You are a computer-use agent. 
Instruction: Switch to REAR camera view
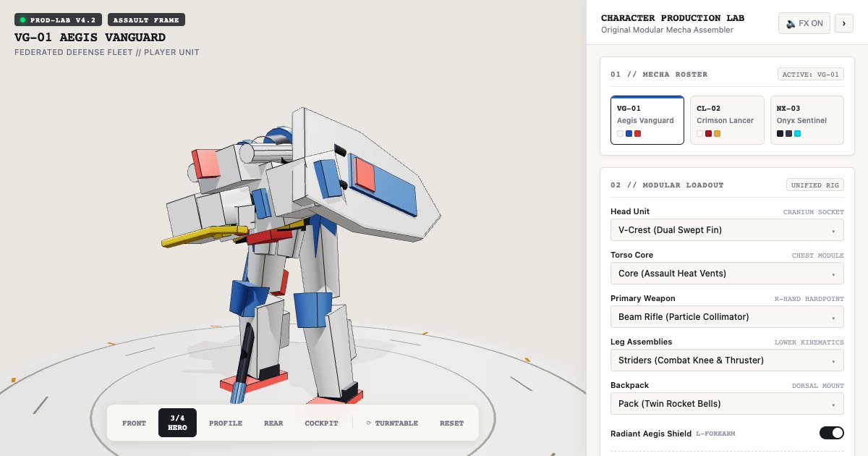tap(273, 423)
